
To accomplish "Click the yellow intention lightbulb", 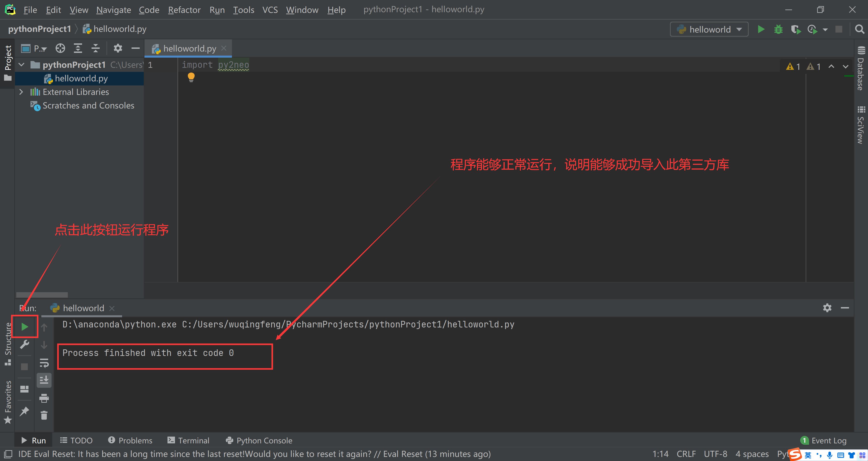I will tap(191, 77).
